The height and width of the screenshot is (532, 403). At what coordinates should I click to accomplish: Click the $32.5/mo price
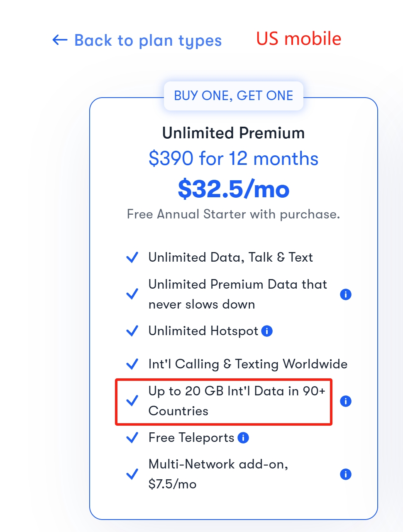tap(233, 189)
